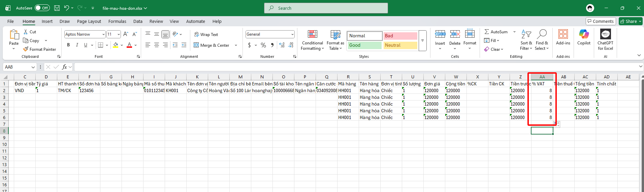Click the Add-ins icon

(x=563, y=34)
